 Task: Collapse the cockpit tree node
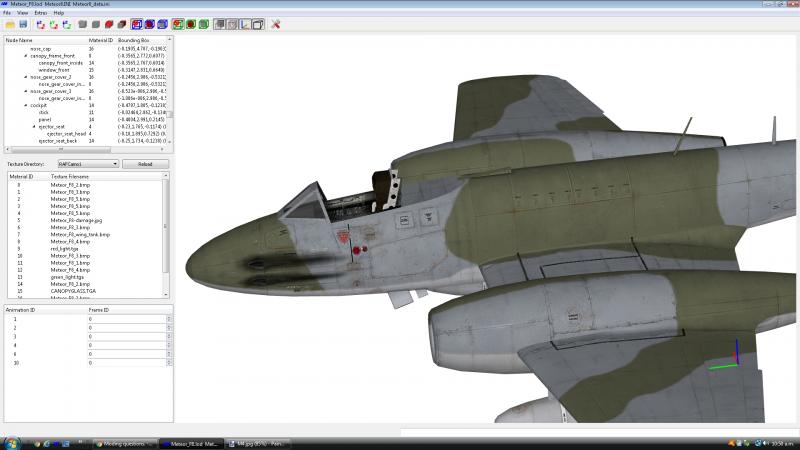(x=26, y=105)
